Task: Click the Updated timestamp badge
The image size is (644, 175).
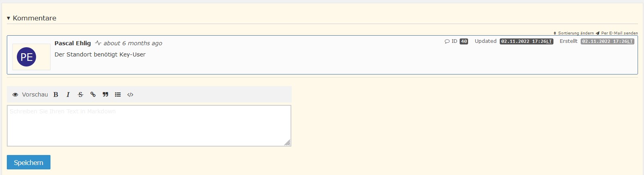Action: point(526,41)
